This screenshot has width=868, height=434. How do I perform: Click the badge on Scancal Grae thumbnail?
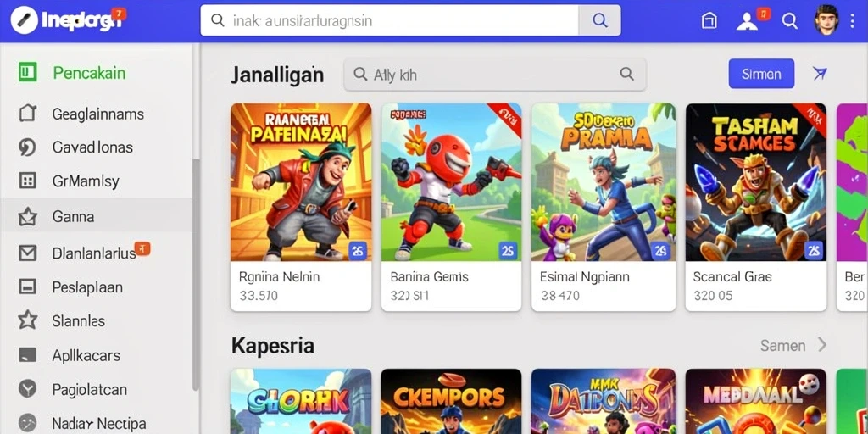click(x=813, y=251)
